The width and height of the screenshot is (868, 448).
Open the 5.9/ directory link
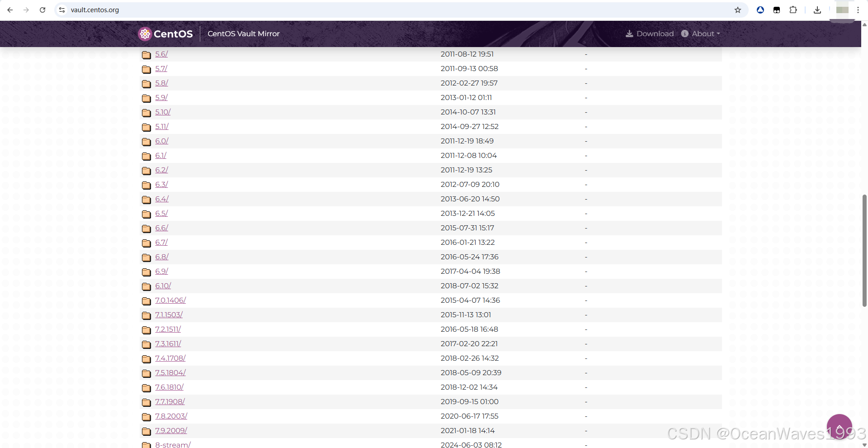coord(161,97)
